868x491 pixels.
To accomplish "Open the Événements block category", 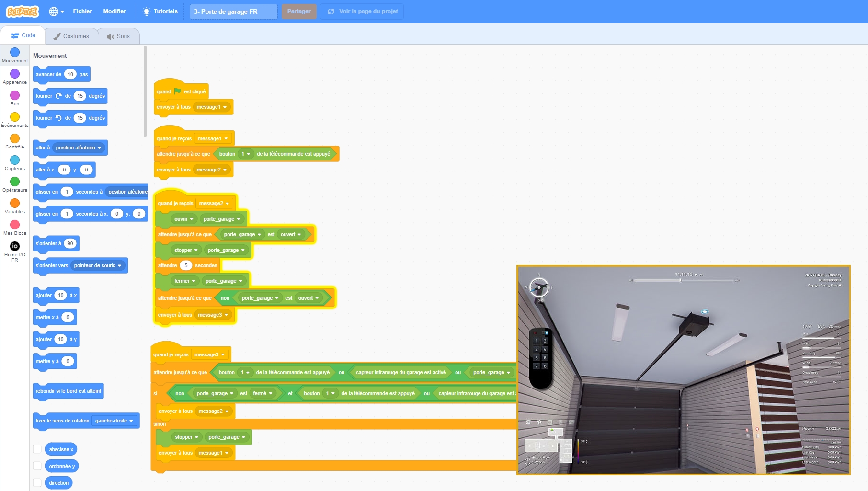I will point(15,117).
